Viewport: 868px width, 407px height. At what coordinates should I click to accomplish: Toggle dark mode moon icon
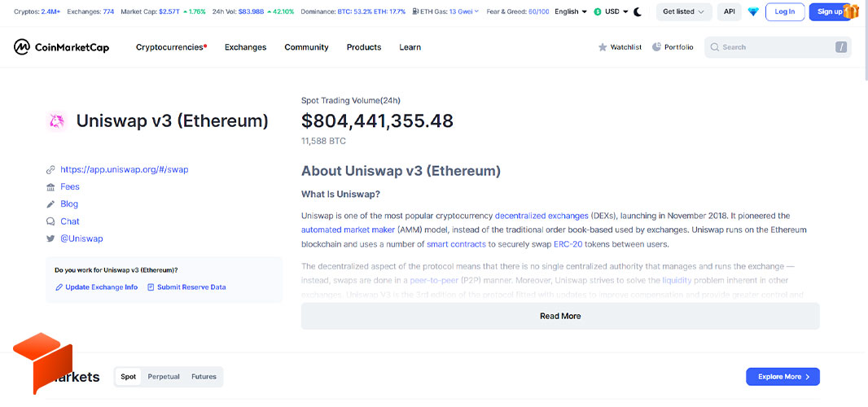coord(638,11)
